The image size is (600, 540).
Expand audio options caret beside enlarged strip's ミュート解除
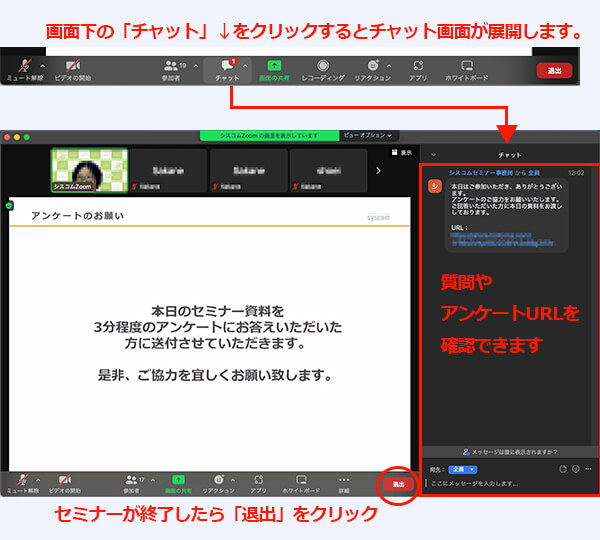[x=42, y=66]
